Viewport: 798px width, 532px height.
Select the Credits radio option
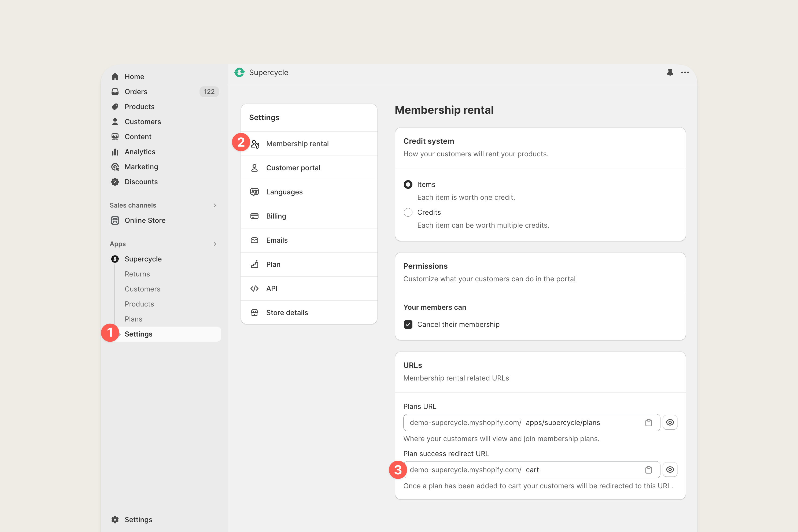click(x=408, y=212)
